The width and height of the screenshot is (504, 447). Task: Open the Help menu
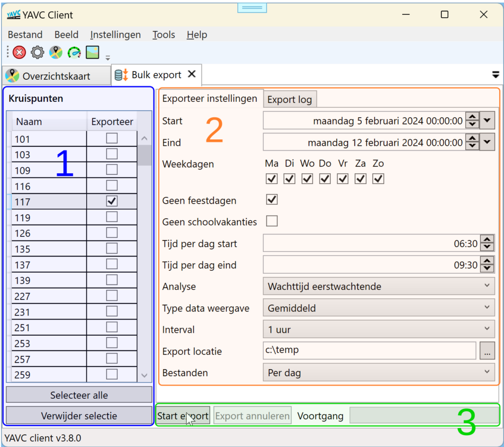coord(197,35)
